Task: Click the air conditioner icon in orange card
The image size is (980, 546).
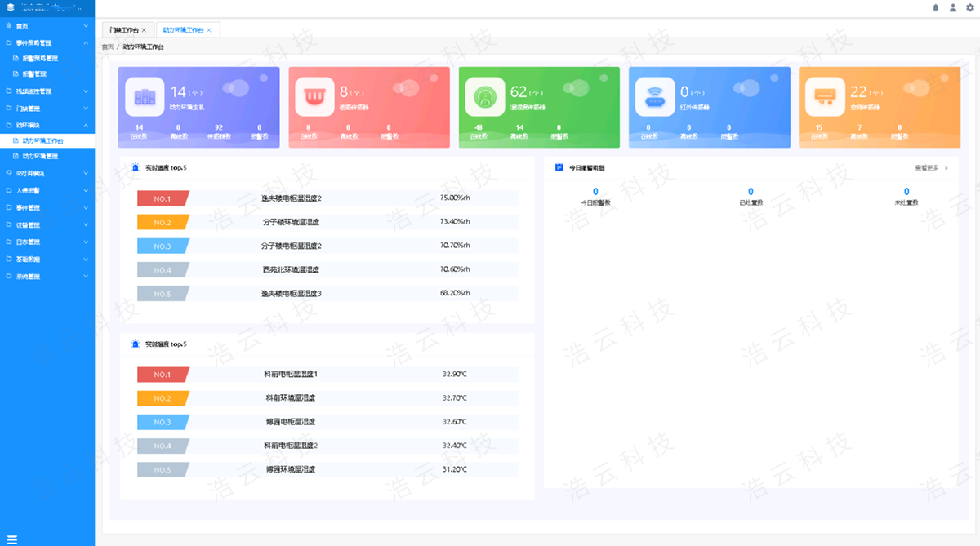Action: point(825,97)
